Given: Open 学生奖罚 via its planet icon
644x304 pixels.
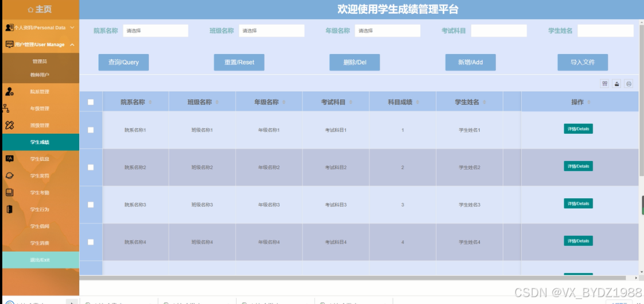Looking at the screenshot, I should tap(9, 176).
